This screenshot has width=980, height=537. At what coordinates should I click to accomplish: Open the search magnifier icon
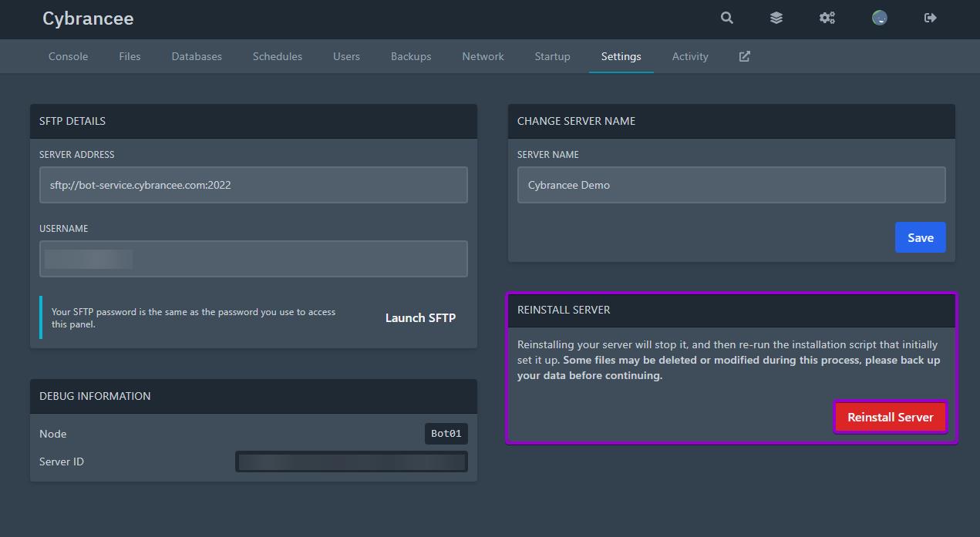point(726,18)
